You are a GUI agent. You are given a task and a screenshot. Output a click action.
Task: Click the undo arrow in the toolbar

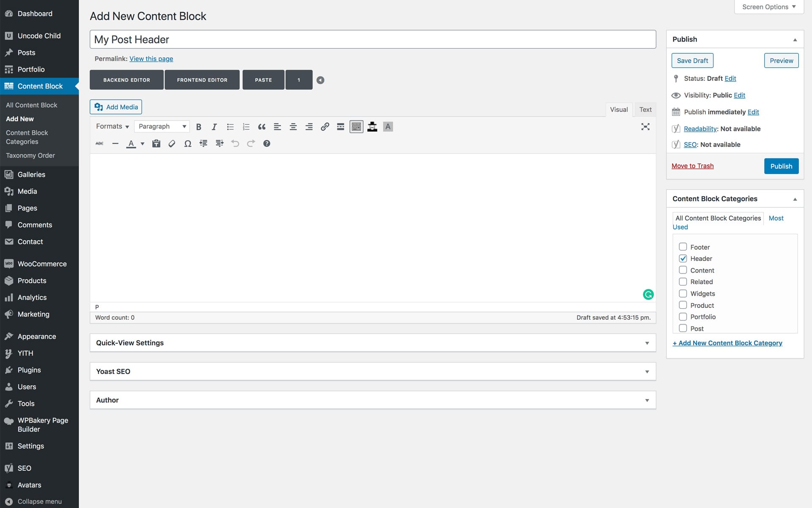click(x=235, y=144)
